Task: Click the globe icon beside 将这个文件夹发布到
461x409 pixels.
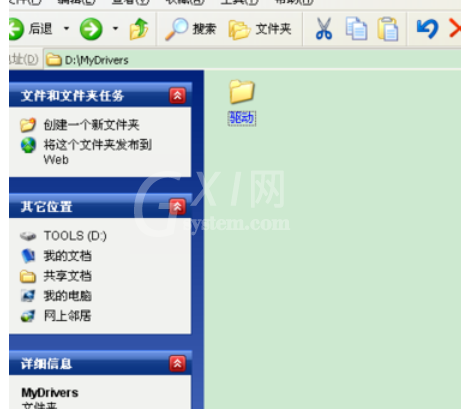Action: [x=28, y=145]
